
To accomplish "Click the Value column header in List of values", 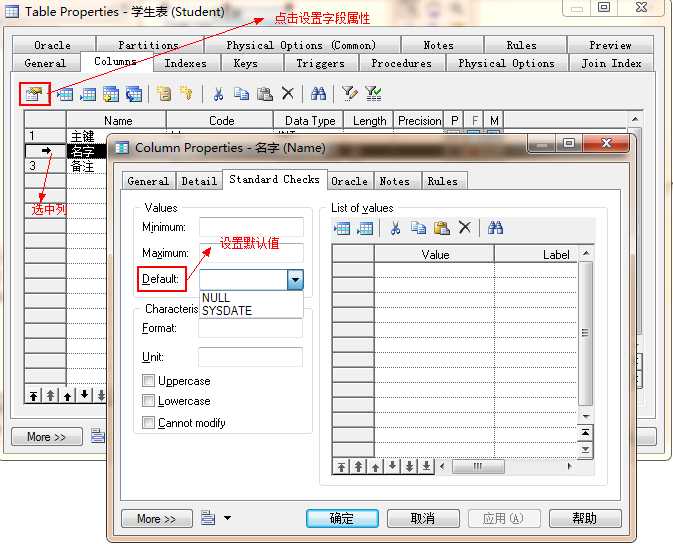I will 434,254.
